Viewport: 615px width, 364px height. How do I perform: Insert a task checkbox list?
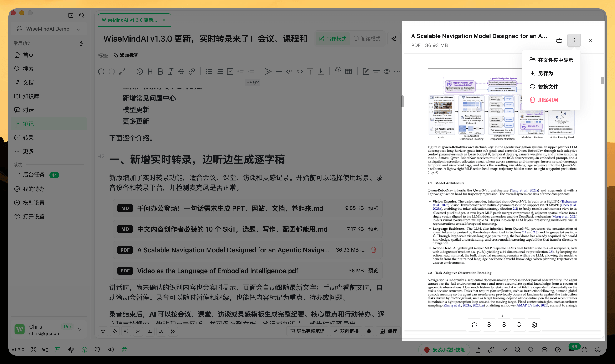point(230,72)
